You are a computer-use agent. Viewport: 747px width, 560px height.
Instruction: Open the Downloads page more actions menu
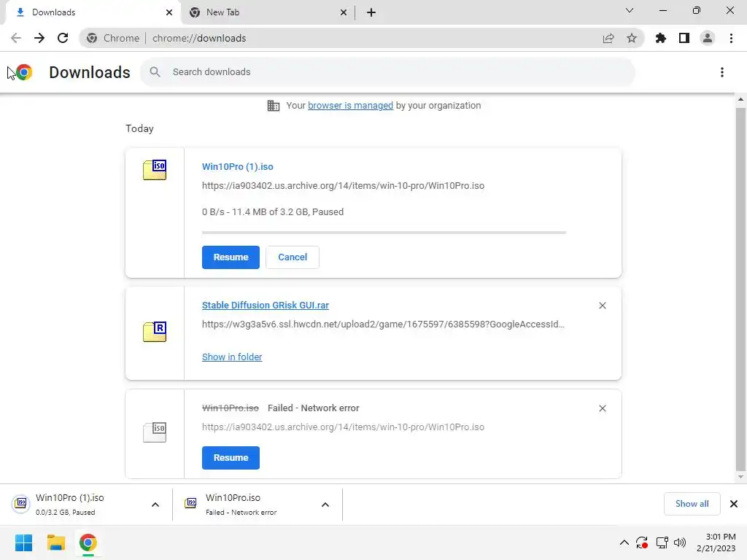coord(722,72)
